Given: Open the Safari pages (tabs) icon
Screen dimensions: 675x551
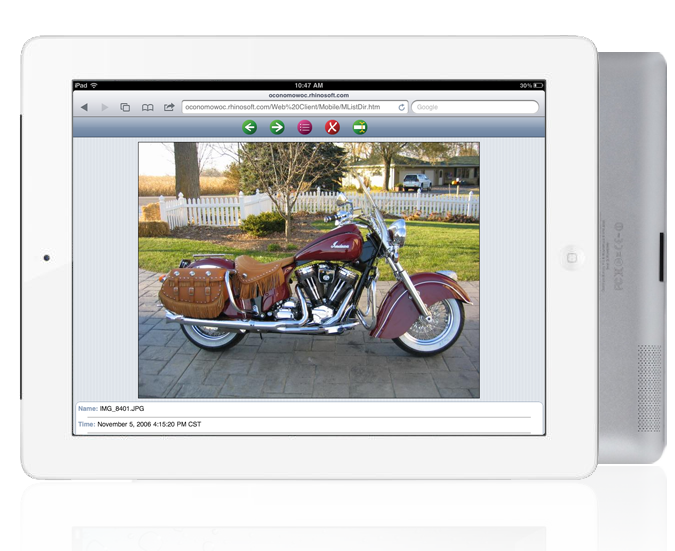Looking at the screenshot, I should click(125, 107).
